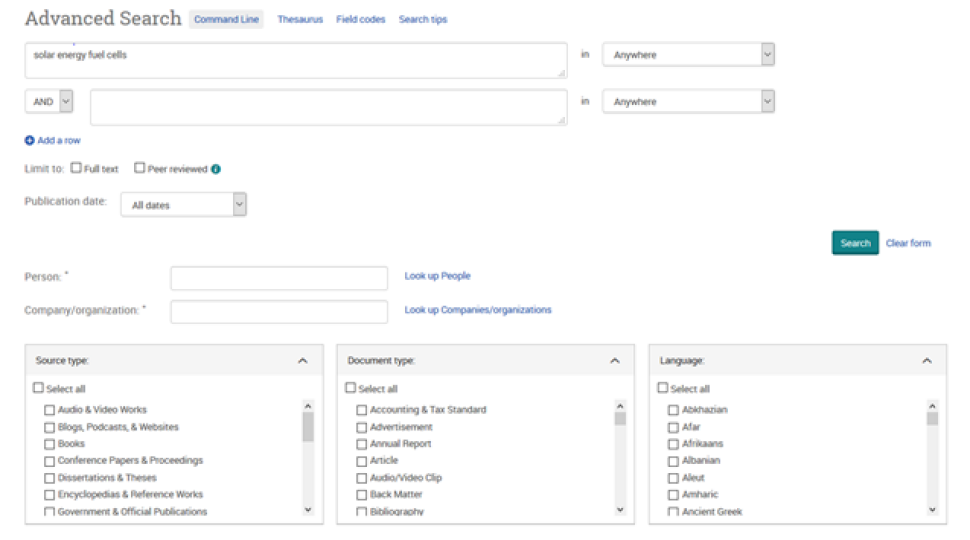Open Look up People link
This screenshot has height=540, width=970.
click(437, 276)
